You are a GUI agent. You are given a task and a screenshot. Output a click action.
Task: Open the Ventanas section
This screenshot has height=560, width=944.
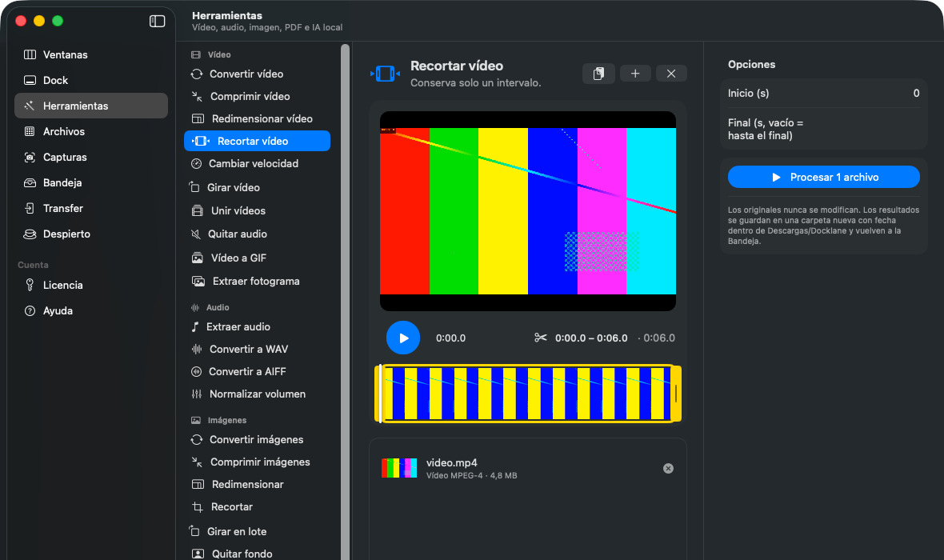point(91,54)
